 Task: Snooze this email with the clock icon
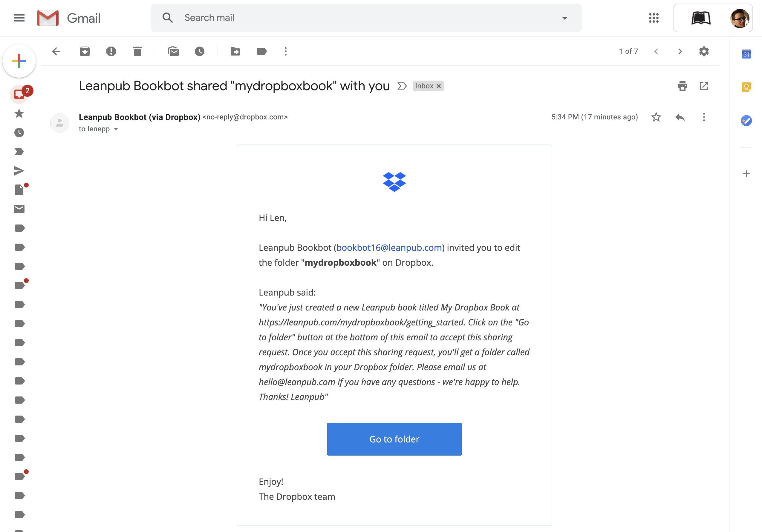[x=199, y=51]
